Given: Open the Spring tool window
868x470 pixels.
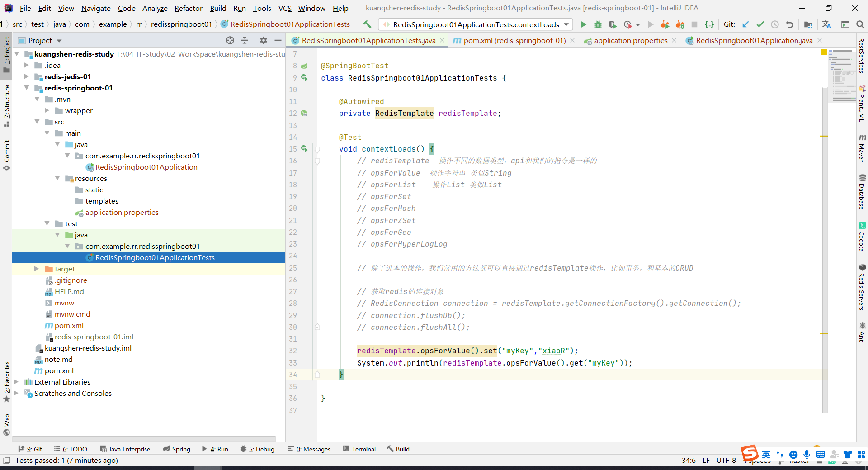Looking at the screenshot, I should [x=177, y=449].
